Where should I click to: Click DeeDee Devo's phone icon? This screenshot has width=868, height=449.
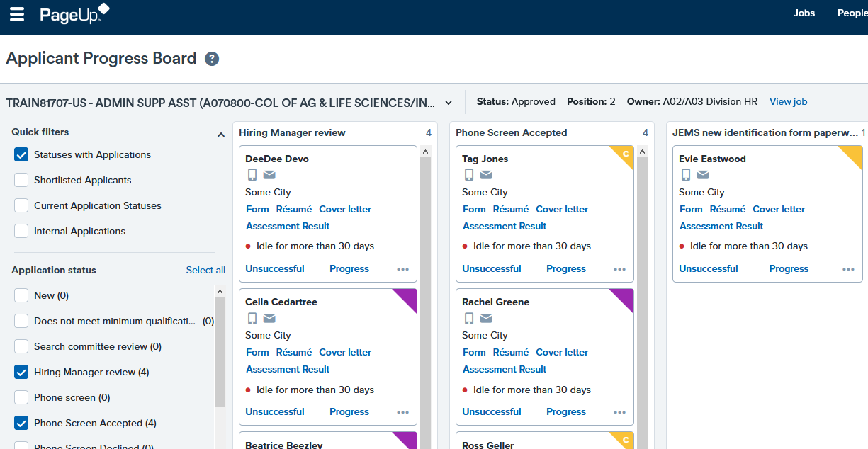252,175
